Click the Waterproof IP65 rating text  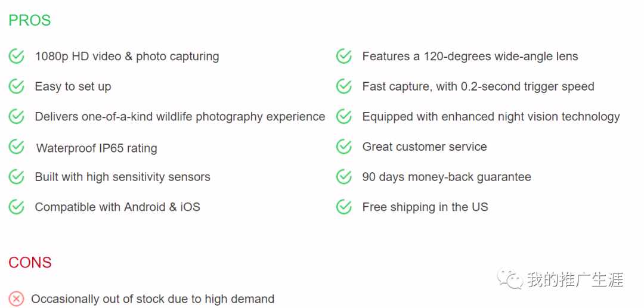click(x=97, y=148)
